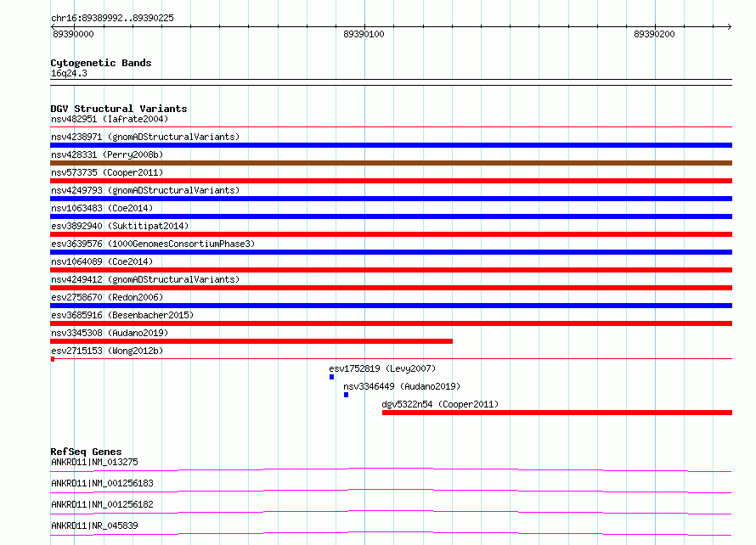The height and width of the screenshot is (545, 756).
Task: Open the nsv3346449 (Audano2019) label
Action: tap(402, 386)
